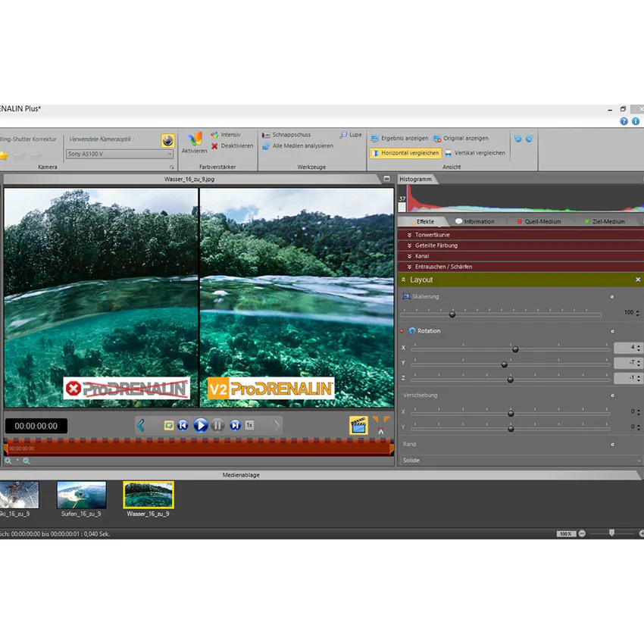This screenshot has height=644, width=644.
Task: Select the Intensiv color enhancer option
Action: [x=226, y=135]
